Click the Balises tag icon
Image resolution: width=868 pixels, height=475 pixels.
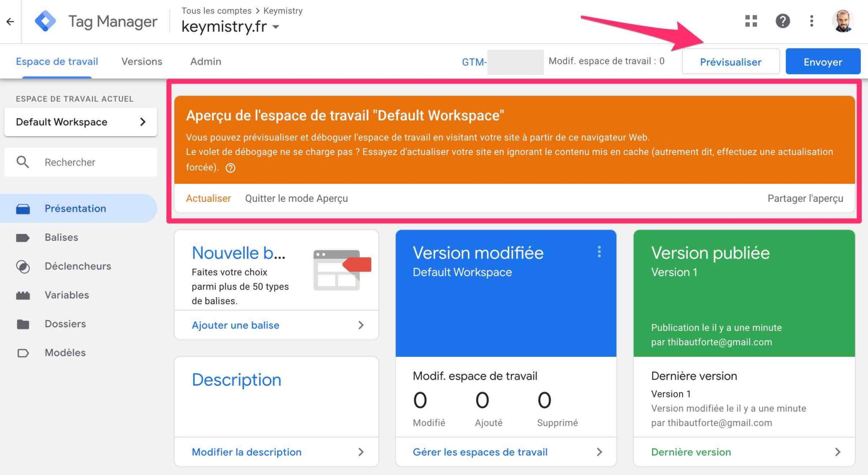(23, 237)
